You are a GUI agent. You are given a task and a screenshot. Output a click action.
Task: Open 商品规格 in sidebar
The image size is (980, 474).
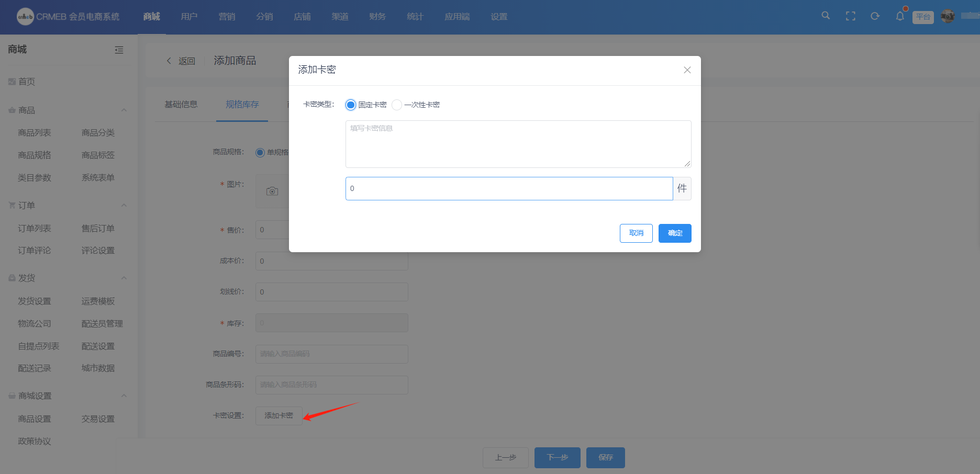[x=35, y=155]
